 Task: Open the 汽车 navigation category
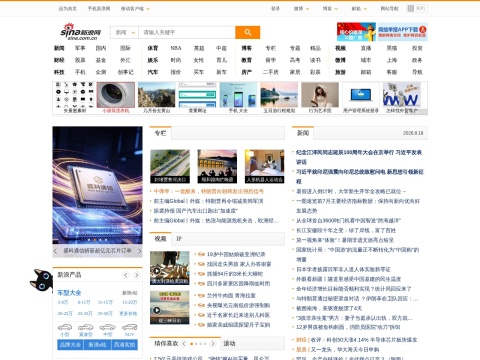coord(153,72)
